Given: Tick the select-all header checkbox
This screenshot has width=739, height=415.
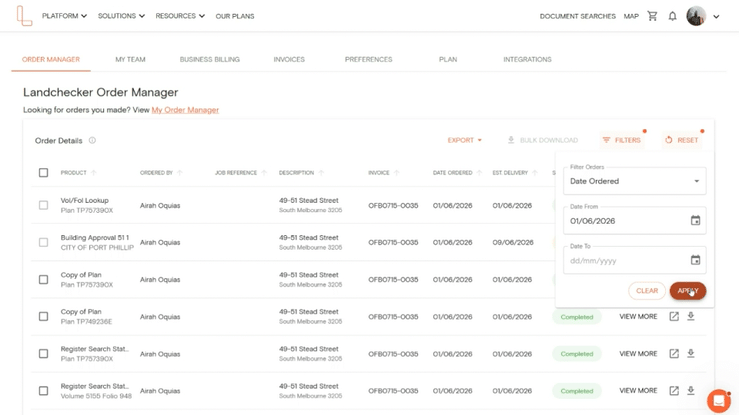Looking at the screenshot, I should 43,173.
